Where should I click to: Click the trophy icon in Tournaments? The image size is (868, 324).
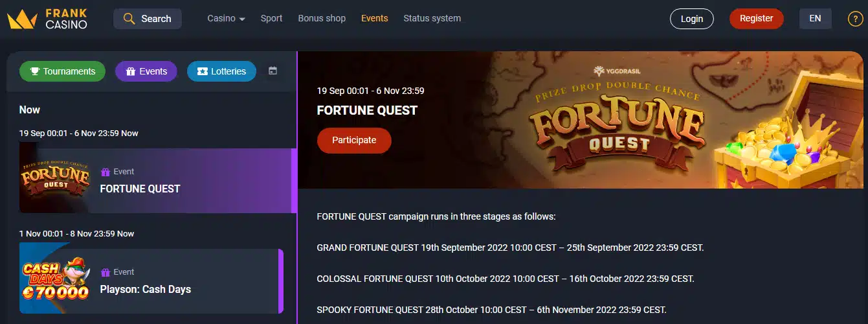coord(35,71)
